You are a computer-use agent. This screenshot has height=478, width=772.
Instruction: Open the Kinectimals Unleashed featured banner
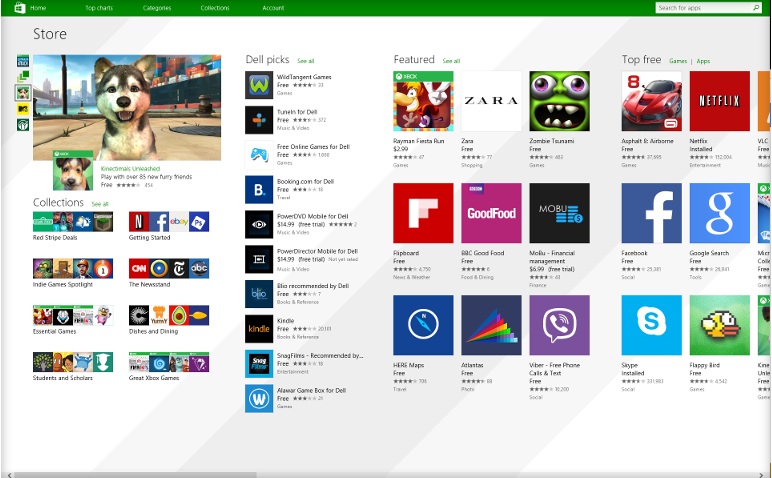tap(127, 107)
